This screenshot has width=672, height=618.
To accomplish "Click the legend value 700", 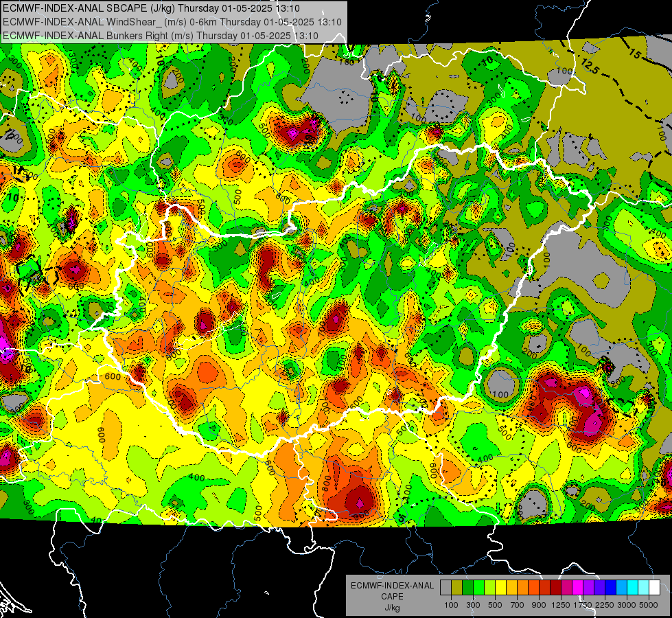I will [x=518, y=605].
